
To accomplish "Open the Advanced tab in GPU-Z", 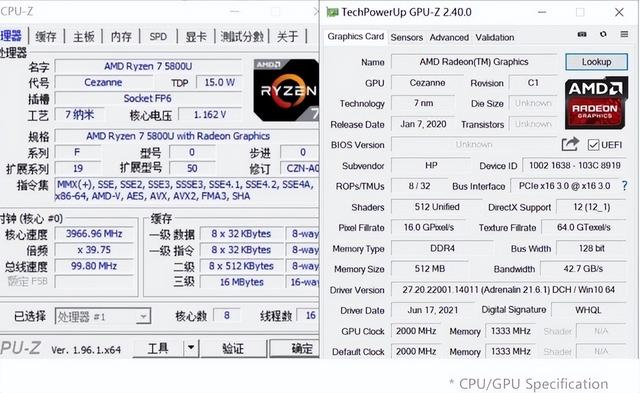I will [449, 38].
